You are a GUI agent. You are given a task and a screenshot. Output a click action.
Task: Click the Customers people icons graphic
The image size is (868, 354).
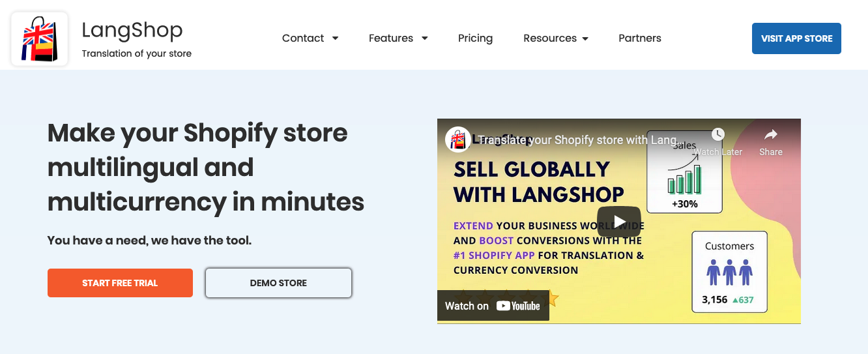click(729, 273)
